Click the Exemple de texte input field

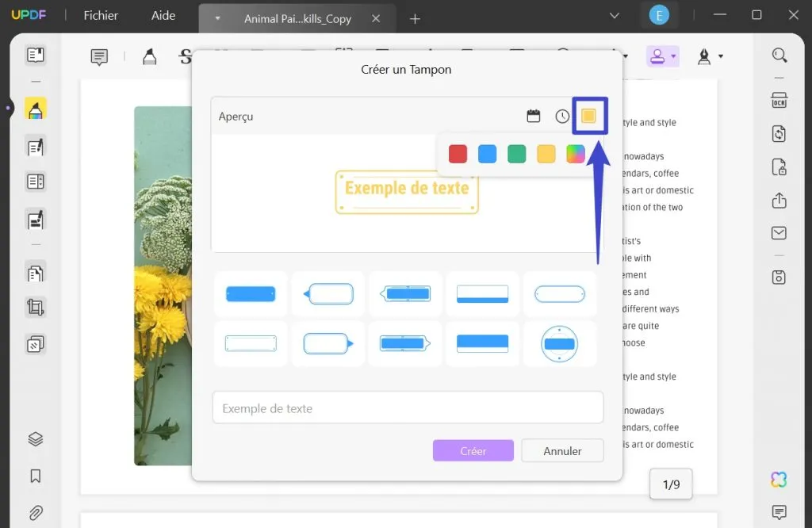click(408, 408)
